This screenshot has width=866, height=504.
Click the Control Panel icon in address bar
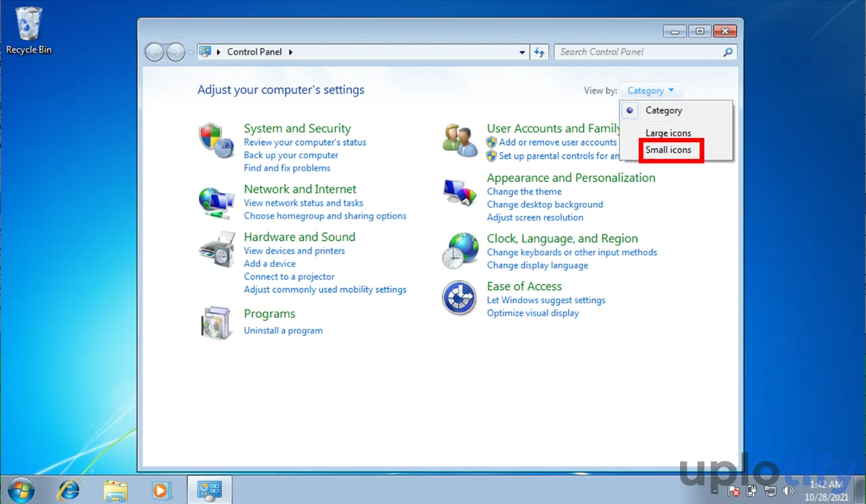(x=205, y=51)
